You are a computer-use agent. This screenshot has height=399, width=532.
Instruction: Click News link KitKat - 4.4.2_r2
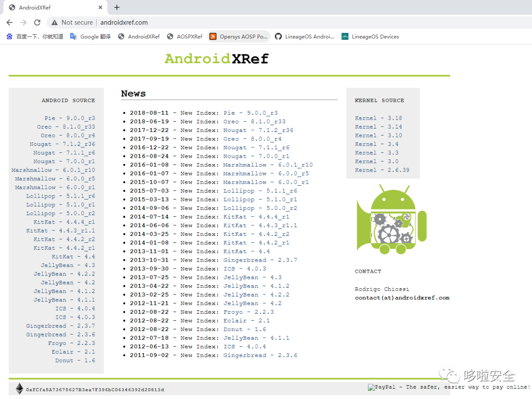coord(257,234)
